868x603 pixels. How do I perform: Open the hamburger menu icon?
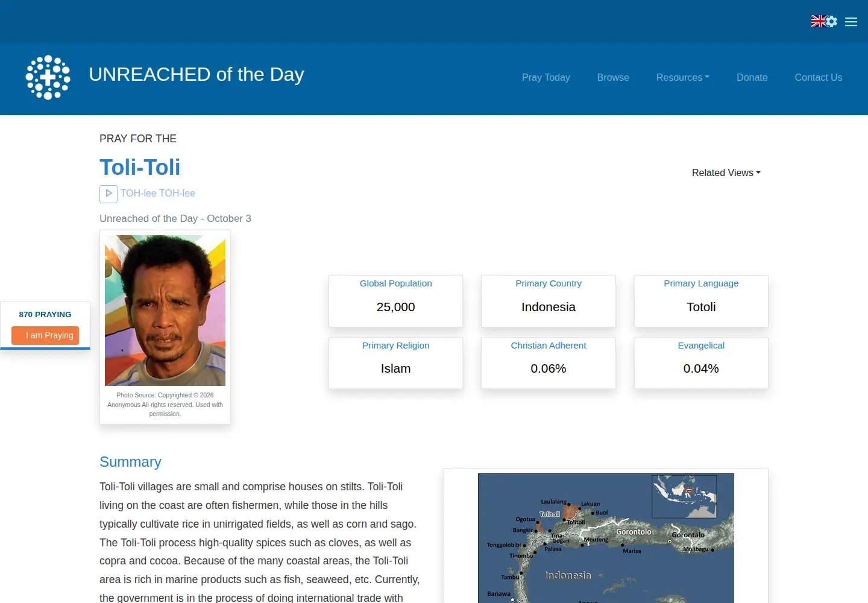coord(851,22)
